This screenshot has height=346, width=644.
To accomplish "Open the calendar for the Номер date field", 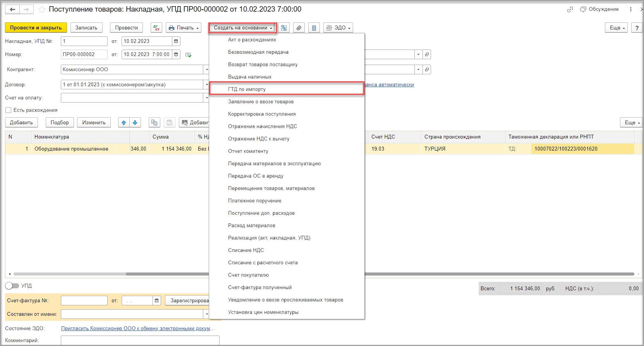I will coord(176,55).
